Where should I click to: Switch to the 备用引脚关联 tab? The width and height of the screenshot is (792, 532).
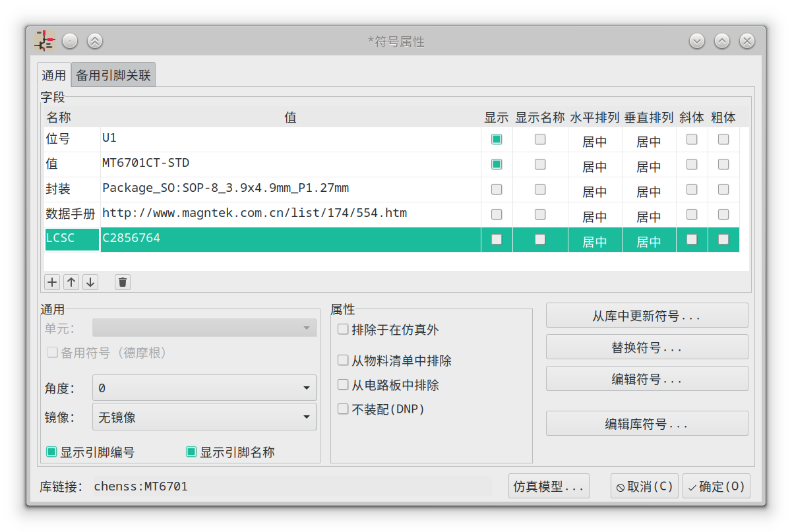click(112, 74)
